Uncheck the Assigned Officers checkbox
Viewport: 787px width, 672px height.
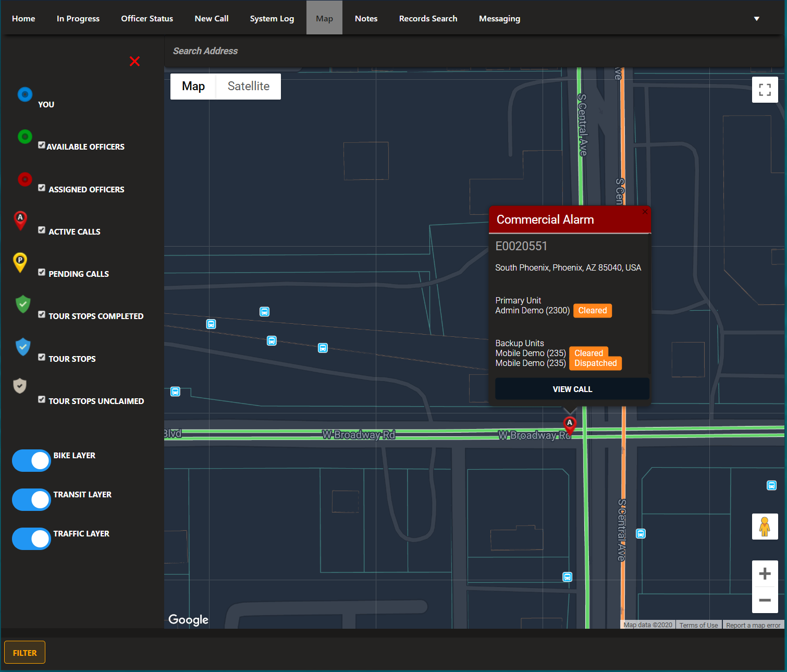click(x=42, y=187)
